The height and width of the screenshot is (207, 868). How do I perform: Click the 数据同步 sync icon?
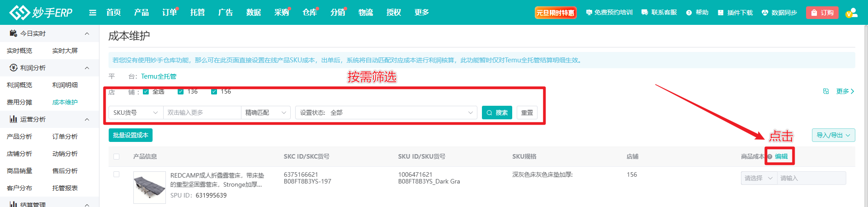click(x=765, y=13)
